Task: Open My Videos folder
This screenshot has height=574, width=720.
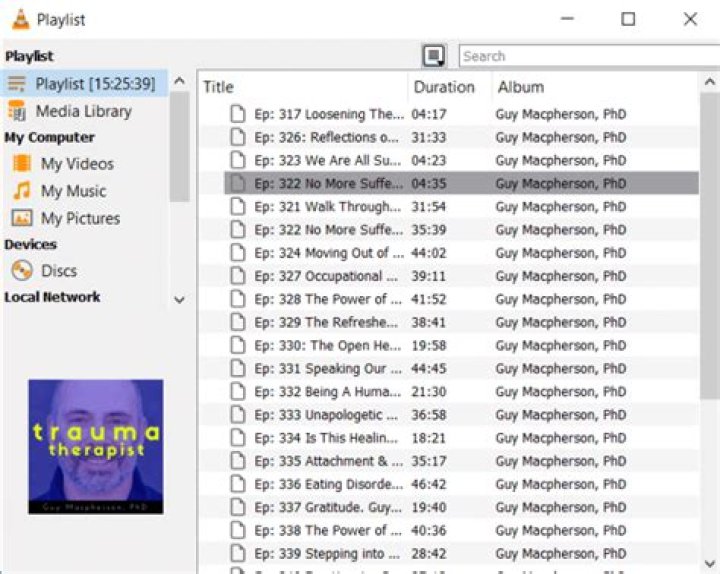Action: tap(77, 164)
